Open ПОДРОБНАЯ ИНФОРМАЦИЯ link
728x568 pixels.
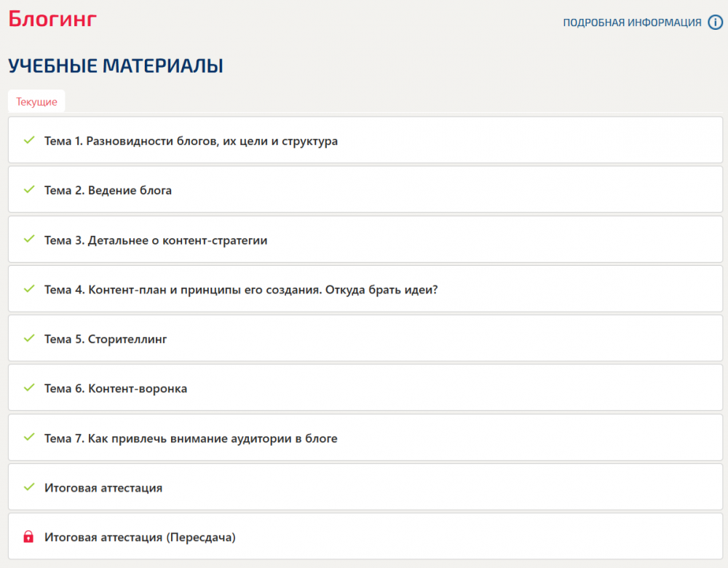(632, 23)
